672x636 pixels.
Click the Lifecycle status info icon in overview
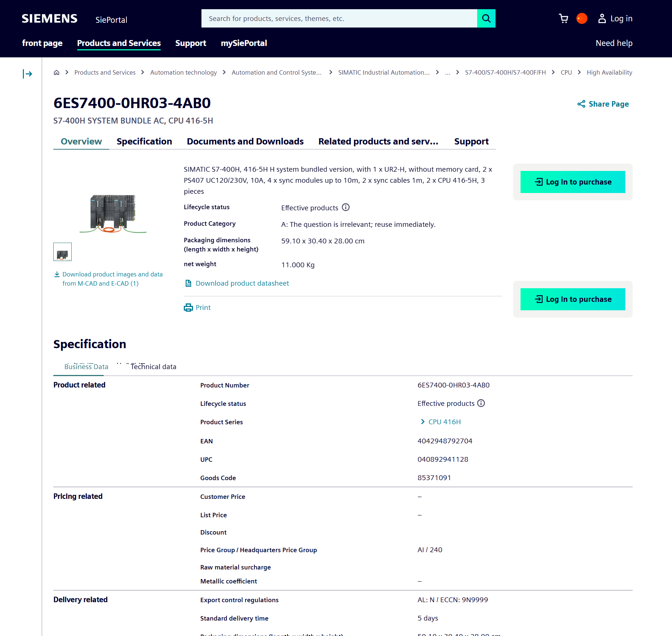click(x=346, y=207)
